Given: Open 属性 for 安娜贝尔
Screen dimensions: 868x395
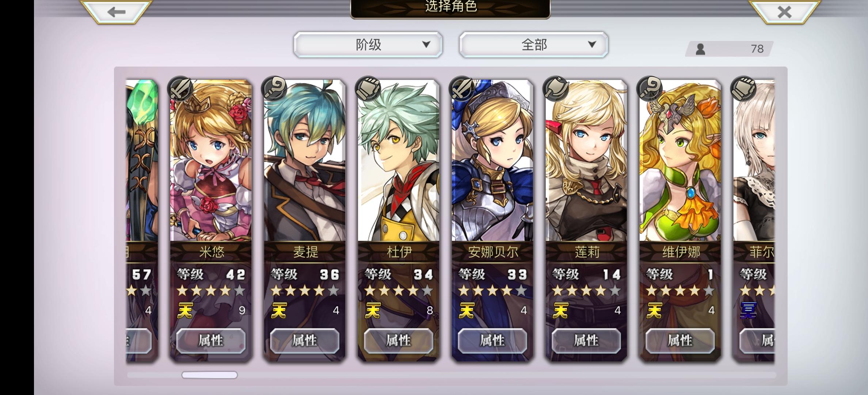Looking at the screenshot, I should point(492,341).
